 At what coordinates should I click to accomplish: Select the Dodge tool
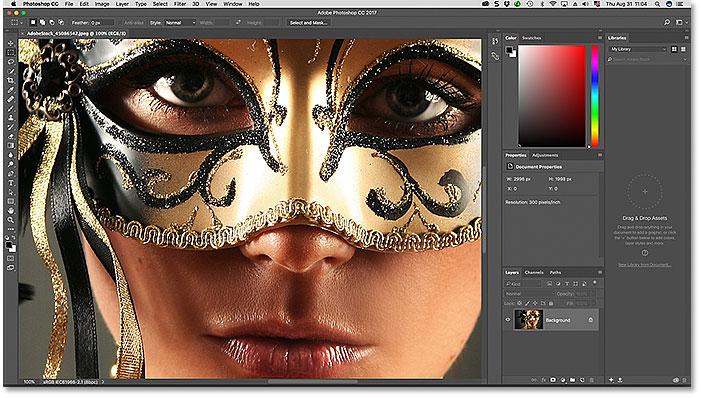[x=11, y=165]
